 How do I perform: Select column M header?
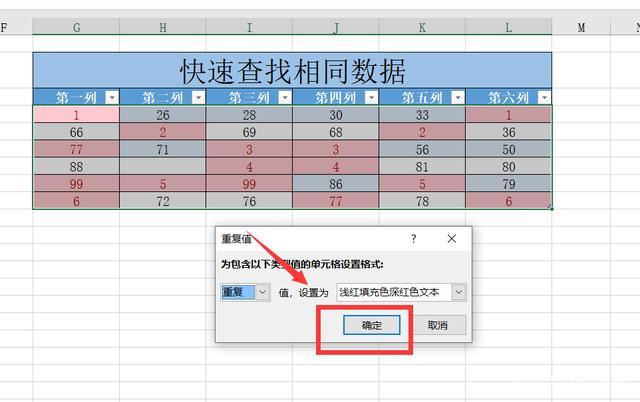(581, 27)
